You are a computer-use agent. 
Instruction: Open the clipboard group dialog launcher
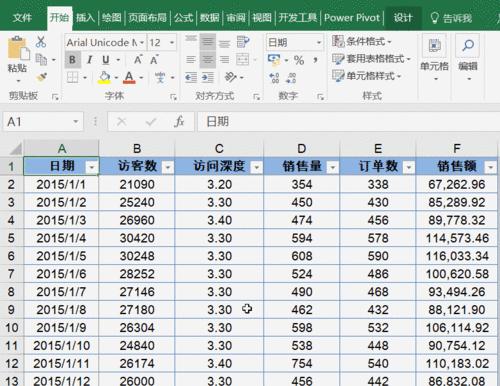click(x=55, y=97)
